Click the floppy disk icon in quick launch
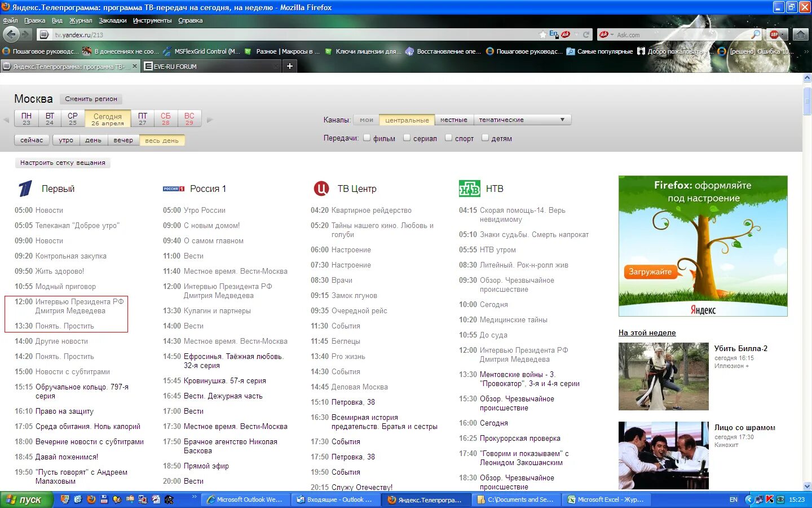 [104, 500]
